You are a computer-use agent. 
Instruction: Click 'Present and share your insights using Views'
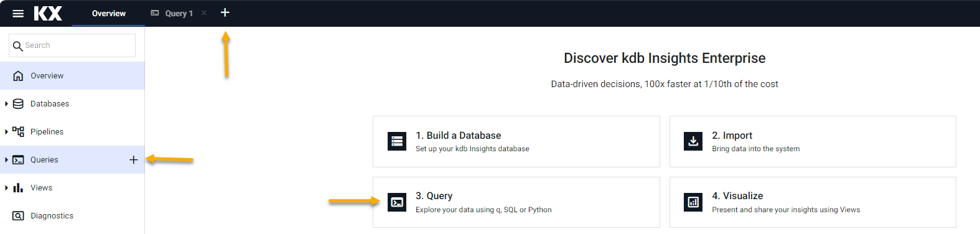click(786, 210)
